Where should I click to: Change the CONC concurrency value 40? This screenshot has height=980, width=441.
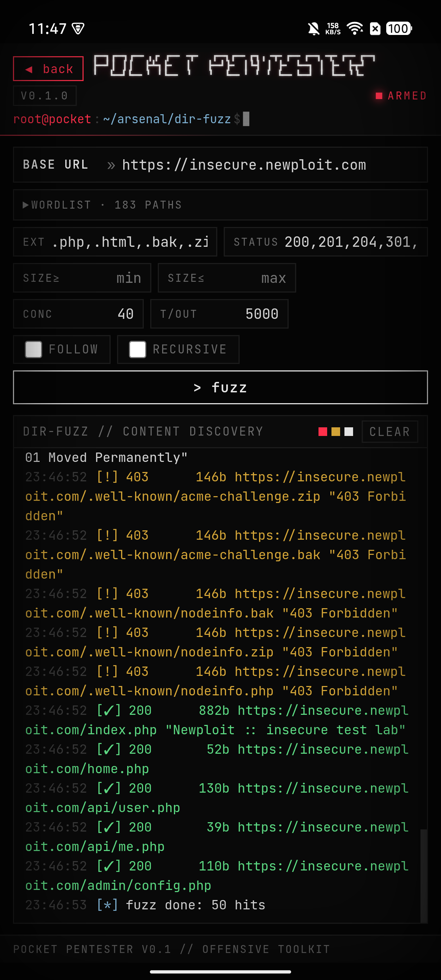[79, 313]
